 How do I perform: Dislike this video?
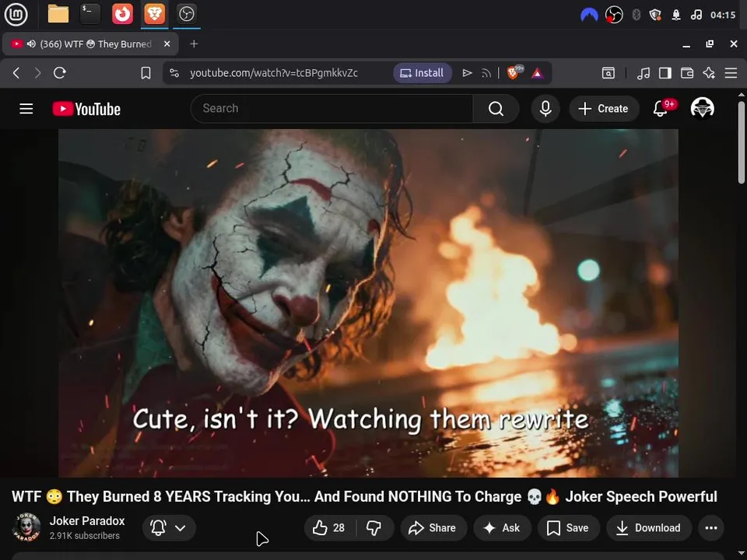[374, 527]
